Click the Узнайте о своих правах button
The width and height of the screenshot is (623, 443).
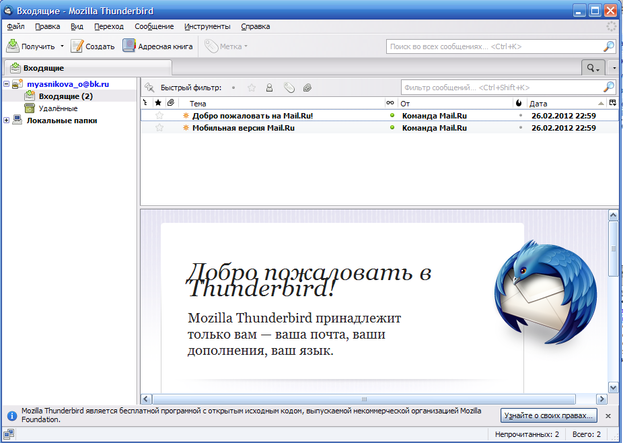coord(549,414)
